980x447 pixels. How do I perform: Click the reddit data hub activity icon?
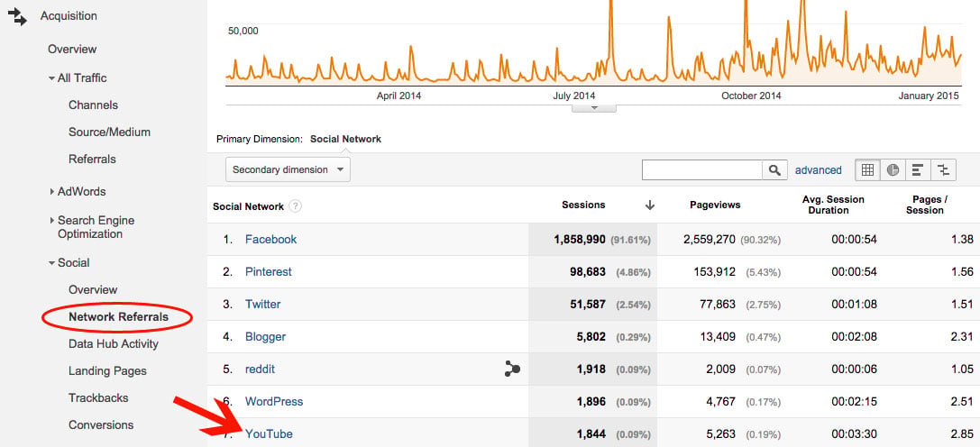click(512, 369)
